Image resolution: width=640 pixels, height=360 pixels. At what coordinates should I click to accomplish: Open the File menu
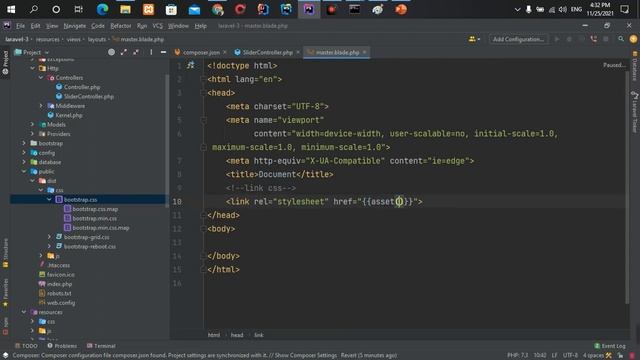(x=20, y=26)
